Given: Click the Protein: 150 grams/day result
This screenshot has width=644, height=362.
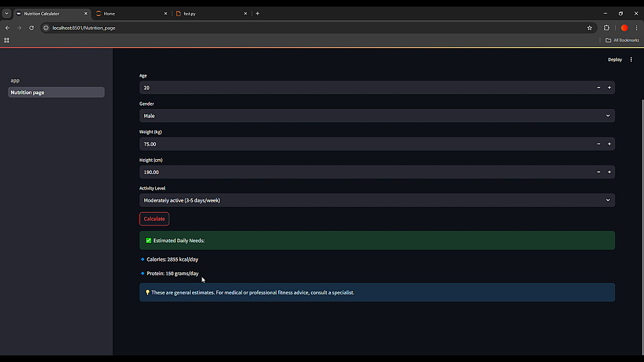Looking at the screenshot, I should 173,273.
